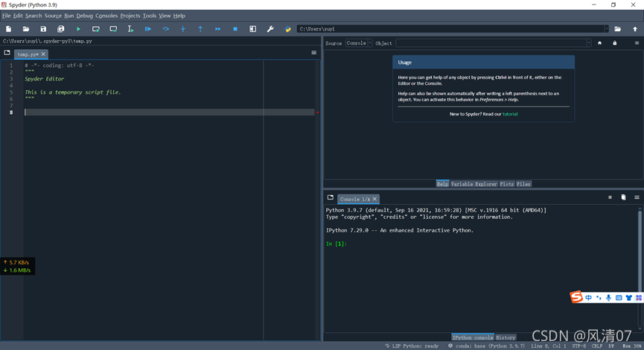
Task: Open the Tools menu
Action: click(x=149, y=16)
